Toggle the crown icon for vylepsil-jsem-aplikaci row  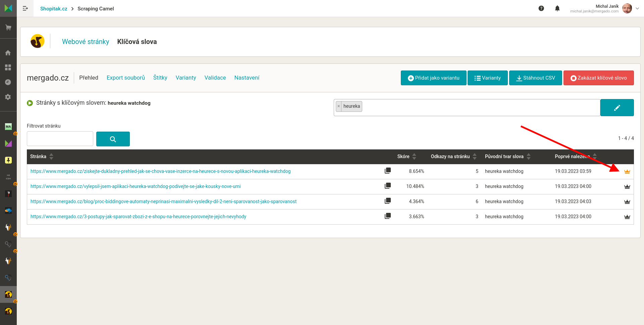627,187
